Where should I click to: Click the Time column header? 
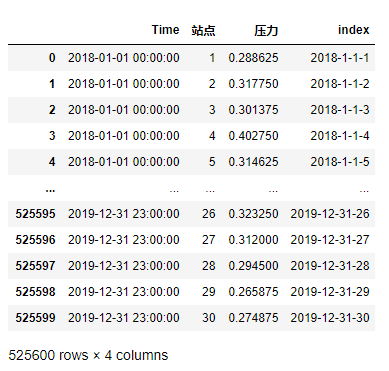point(165,30)
